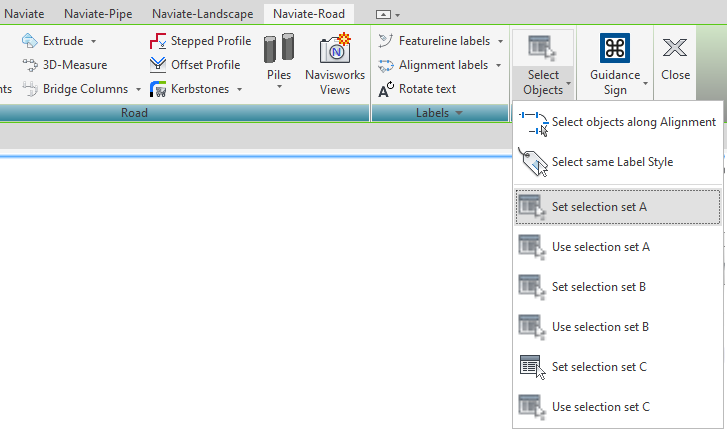Click the Alignment labels icon
The height and width of the screenshot is (433, 727).
tap(385, 65)
